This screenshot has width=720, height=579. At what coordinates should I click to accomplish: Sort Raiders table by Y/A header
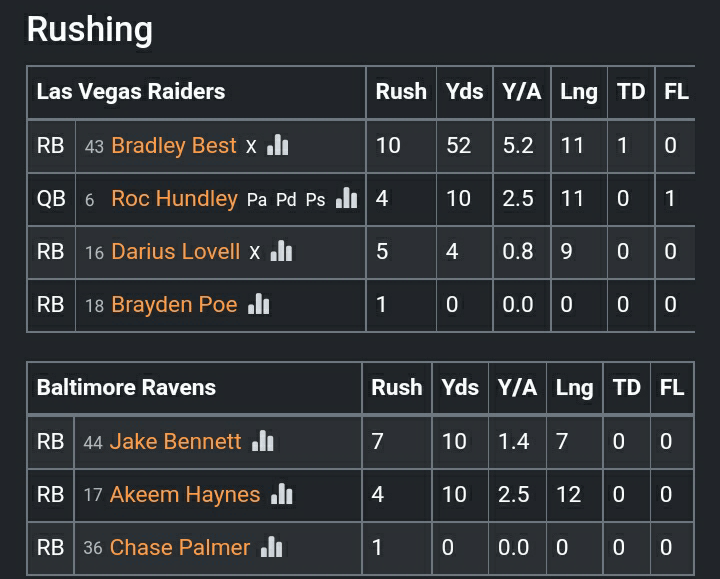tap(522, 92)
